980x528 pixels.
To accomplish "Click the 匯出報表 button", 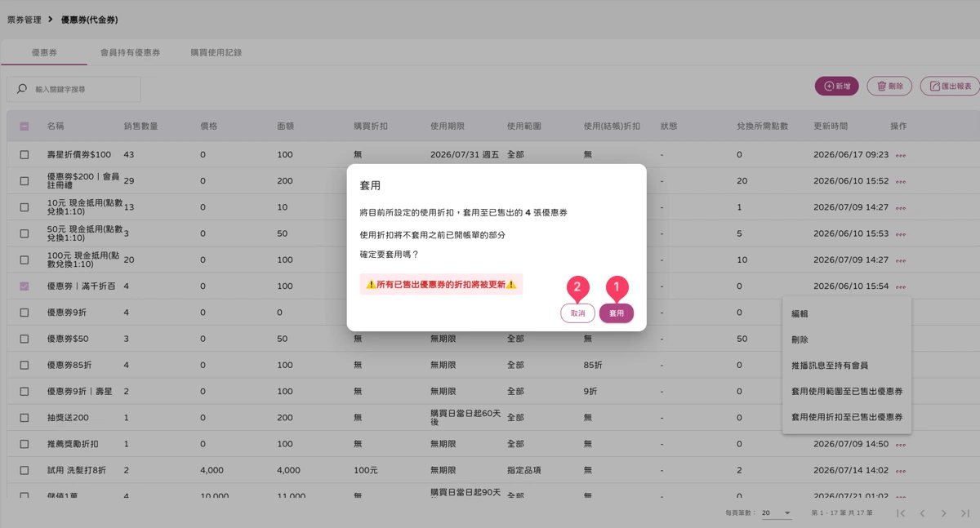I will [x=950, y=86].
